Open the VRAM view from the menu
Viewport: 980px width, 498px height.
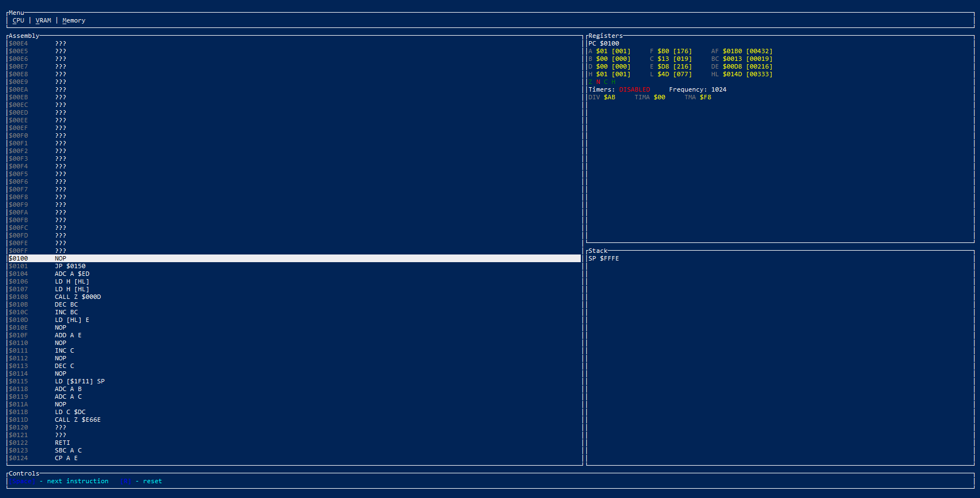point(43,20)
